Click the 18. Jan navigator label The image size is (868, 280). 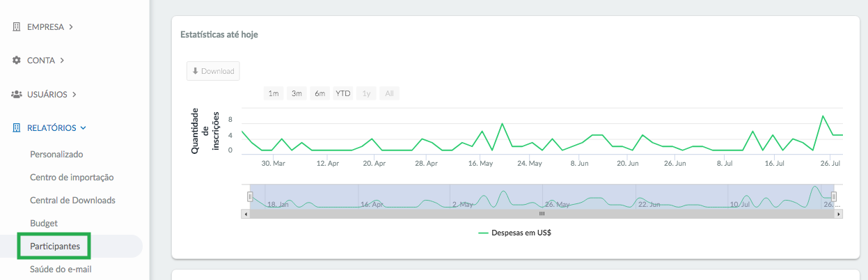point(278,205)
